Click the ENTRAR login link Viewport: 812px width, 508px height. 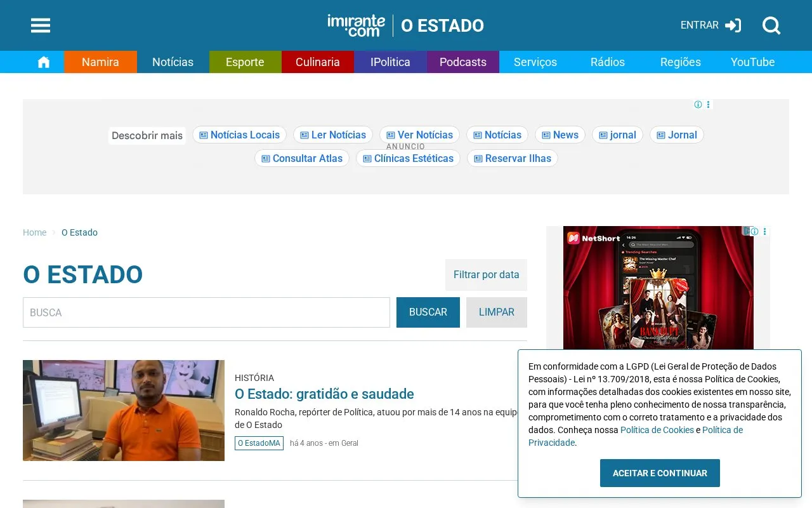coord(700,25)
